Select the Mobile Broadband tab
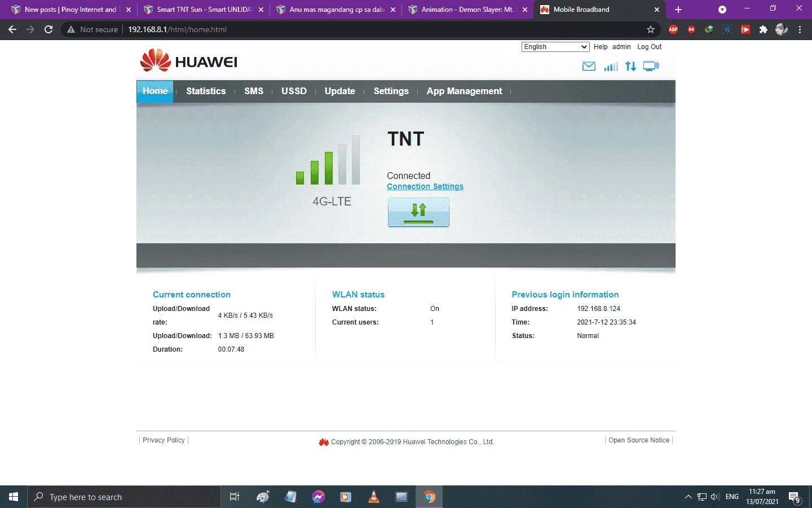 pyautogui.click(x=599, y=10)
